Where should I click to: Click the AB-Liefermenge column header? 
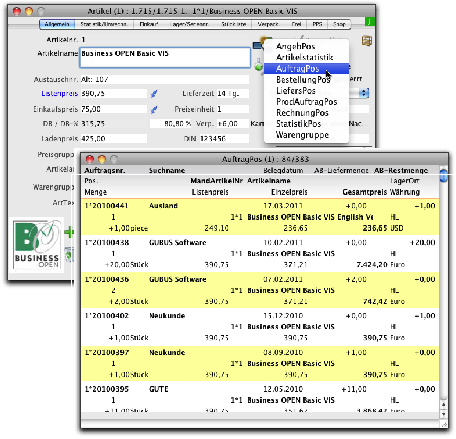pyautogui.click(x=341, y=171)
